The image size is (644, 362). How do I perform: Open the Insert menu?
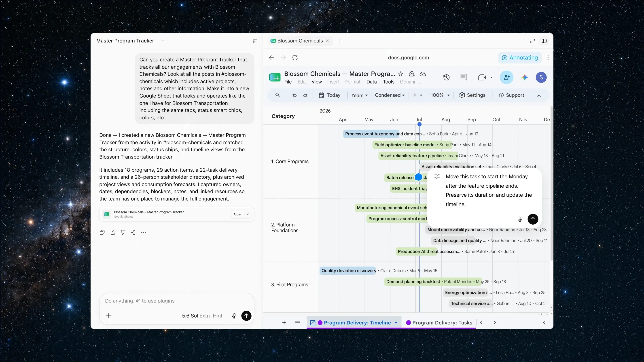pos(333,82)
